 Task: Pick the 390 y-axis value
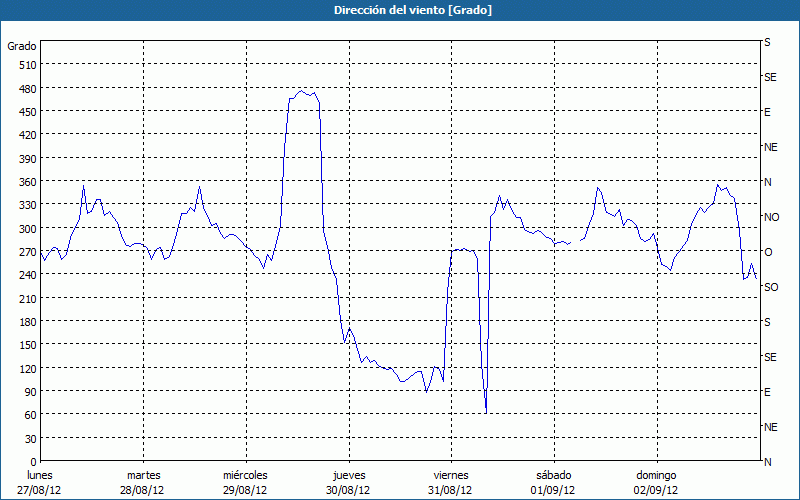[28, 159]
